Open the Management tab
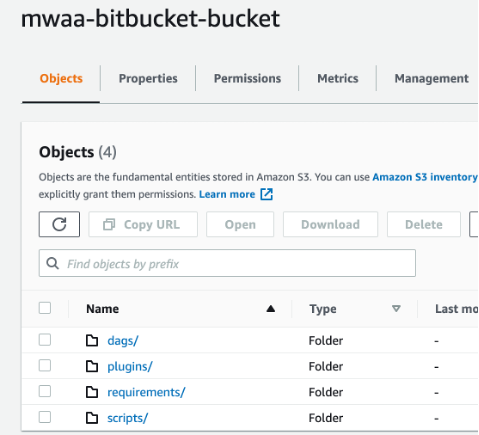This screenshot has height=435, width=479. (432, 79)
